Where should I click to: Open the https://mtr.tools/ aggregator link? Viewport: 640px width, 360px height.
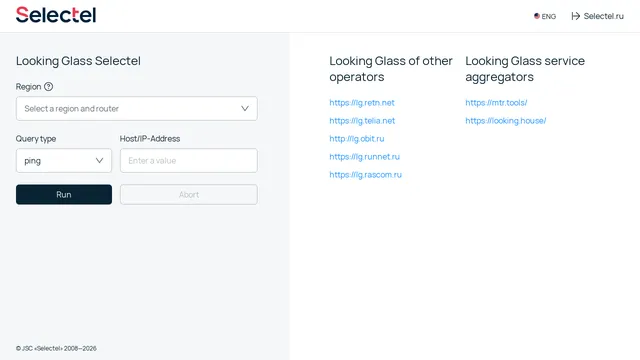pos(496,103)
